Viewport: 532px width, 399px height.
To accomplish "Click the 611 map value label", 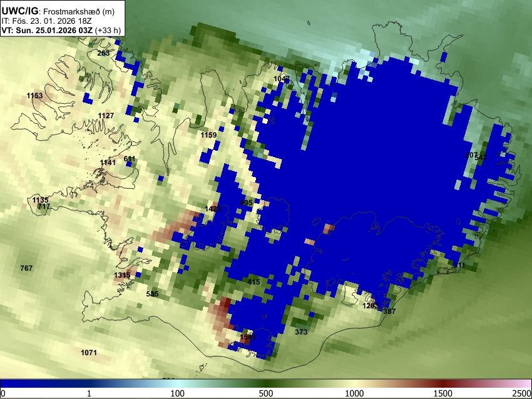I will tap(130, 159).
